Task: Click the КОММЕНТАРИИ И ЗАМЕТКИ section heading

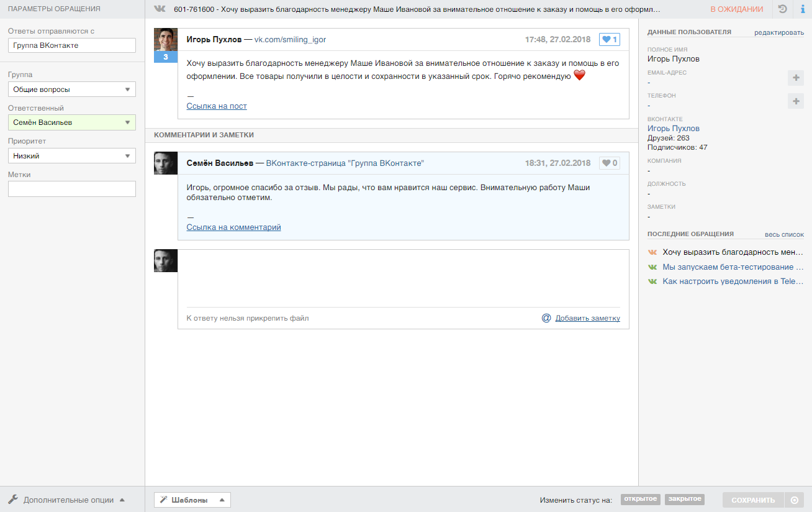Action: 204,135
